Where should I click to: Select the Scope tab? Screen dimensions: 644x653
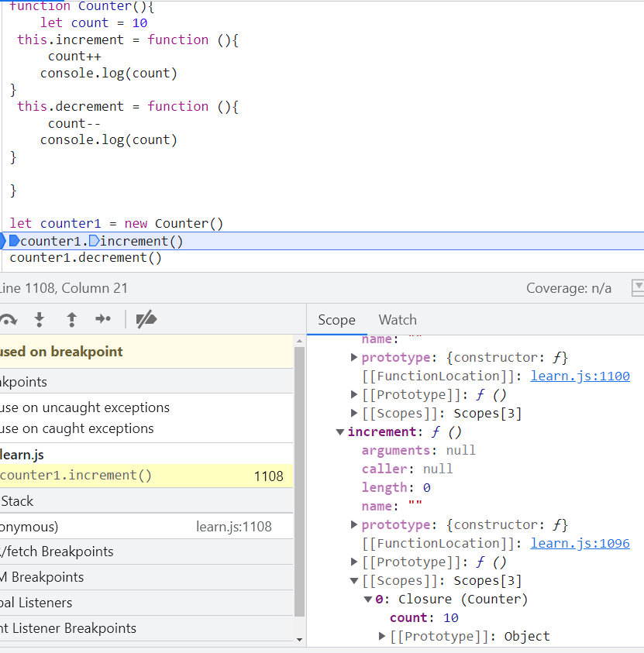click(336, 319)
